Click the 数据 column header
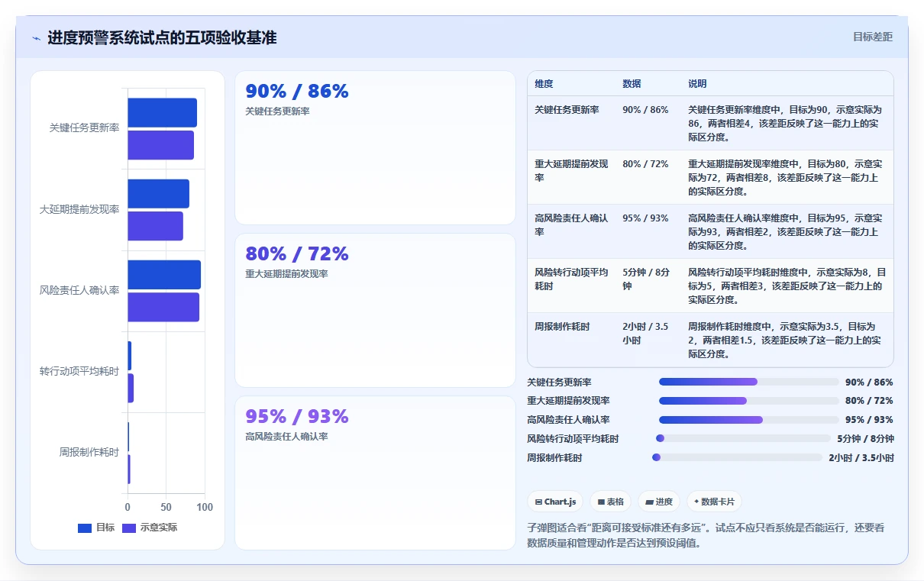Image resolution: width=924 pixels, height=581 pixels. tap(632, 84)
